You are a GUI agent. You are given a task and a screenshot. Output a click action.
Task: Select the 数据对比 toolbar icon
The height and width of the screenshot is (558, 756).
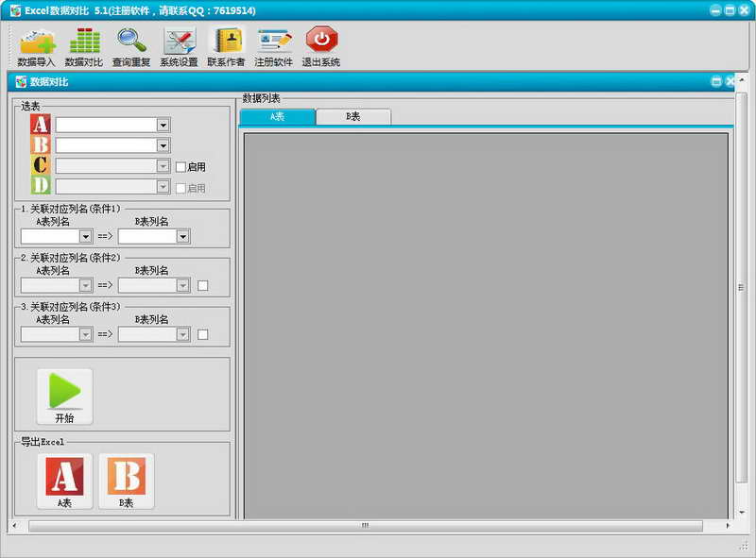point(84,47)
